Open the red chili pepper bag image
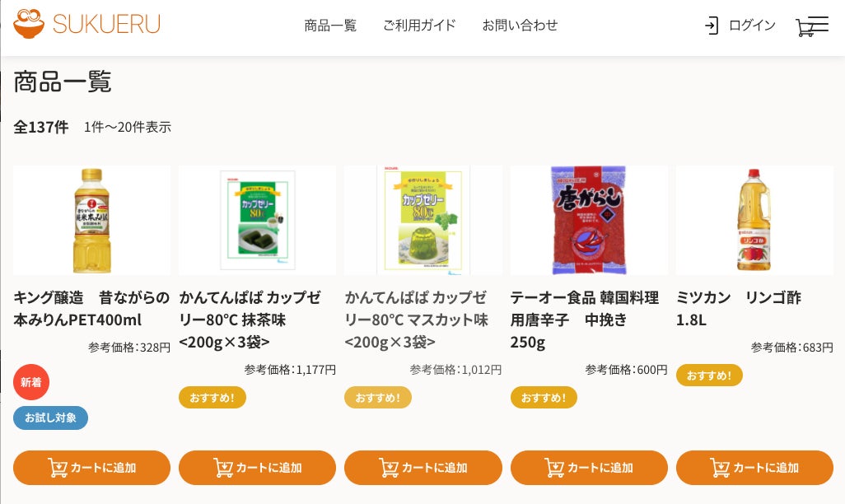Screen dimensions: 845x504 (x=589, y=220)
